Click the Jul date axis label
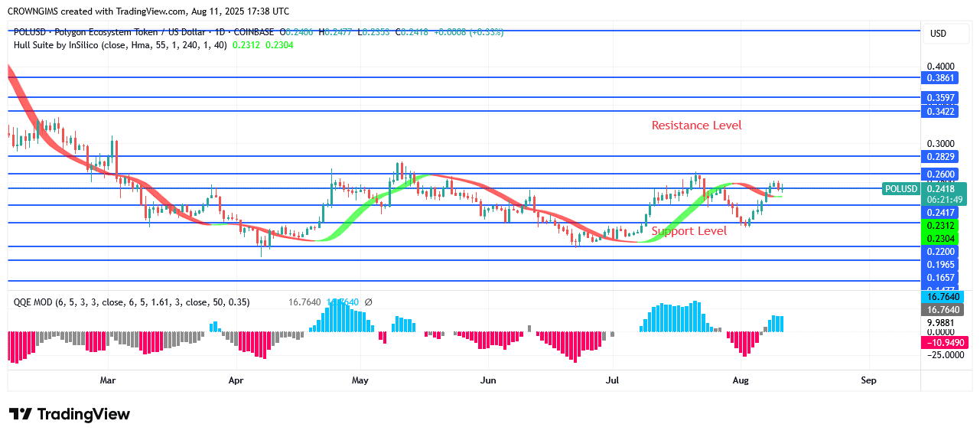 point(612,380)
